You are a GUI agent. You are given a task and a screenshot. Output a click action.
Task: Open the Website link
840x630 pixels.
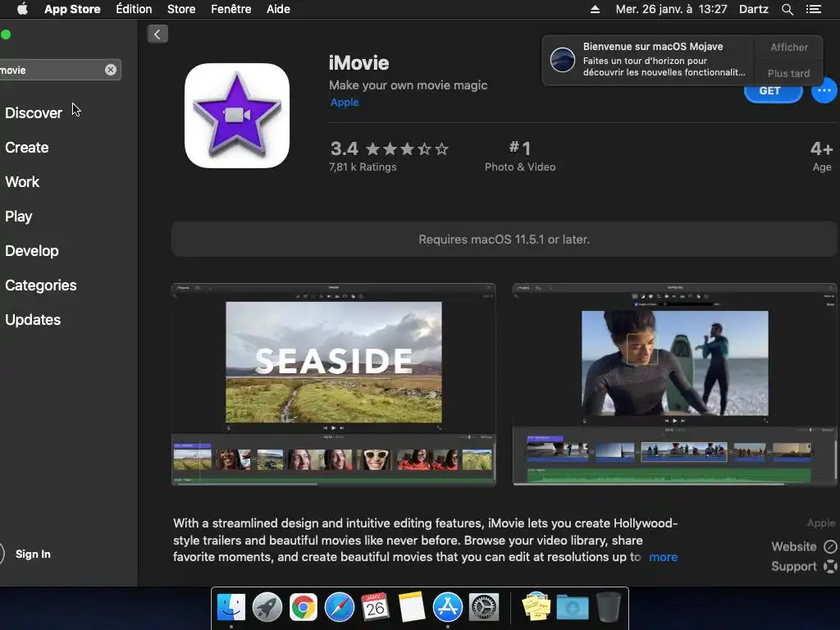[794, 546]
